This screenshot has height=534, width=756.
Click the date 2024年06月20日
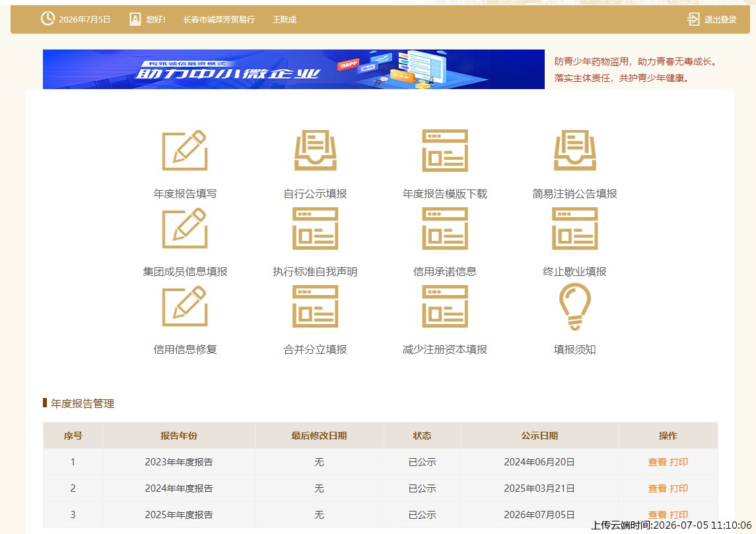pyautogui.click(x=539, y=462)
